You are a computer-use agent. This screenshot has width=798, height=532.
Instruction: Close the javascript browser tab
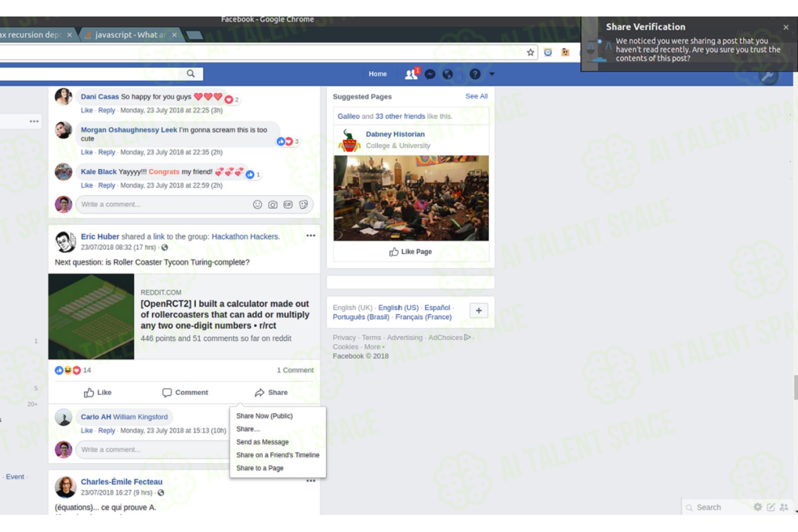(x=174, y=35)
